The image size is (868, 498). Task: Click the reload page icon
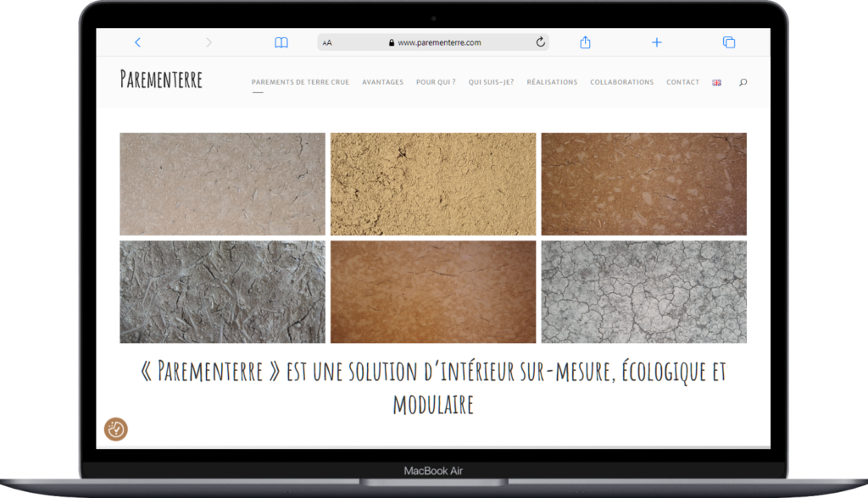pos(540,42)
